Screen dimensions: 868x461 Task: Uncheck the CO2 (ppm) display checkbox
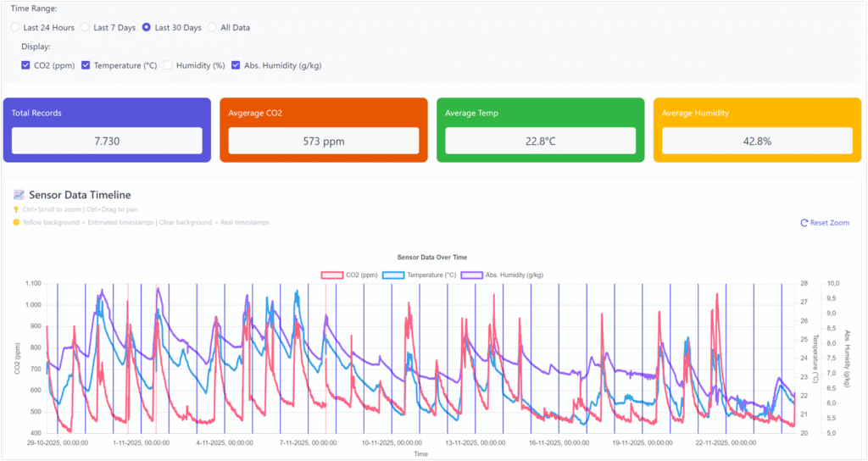click(x=26, y=65)
